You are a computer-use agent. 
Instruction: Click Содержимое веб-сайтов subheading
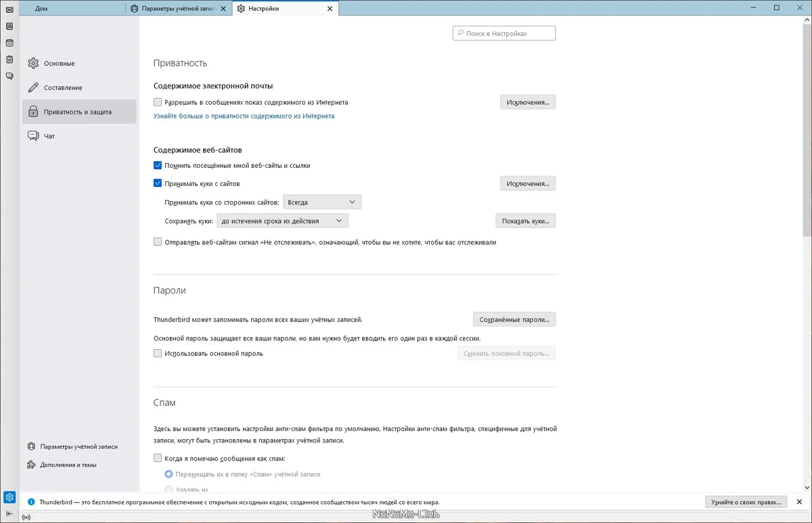tap(198, 150)
